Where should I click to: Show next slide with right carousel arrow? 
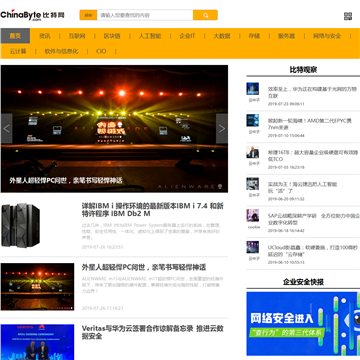[222, 129]
